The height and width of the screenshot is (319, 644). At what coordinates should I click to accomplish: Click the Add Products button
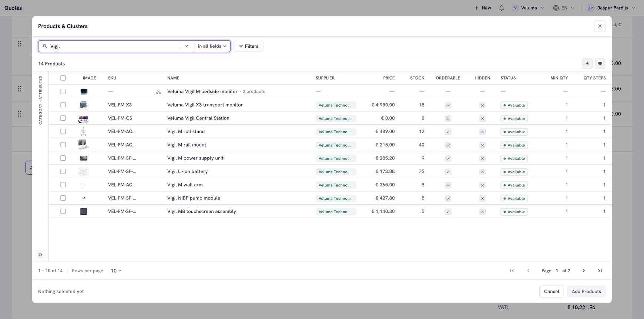pyautogui.click(x=586, y=292)
